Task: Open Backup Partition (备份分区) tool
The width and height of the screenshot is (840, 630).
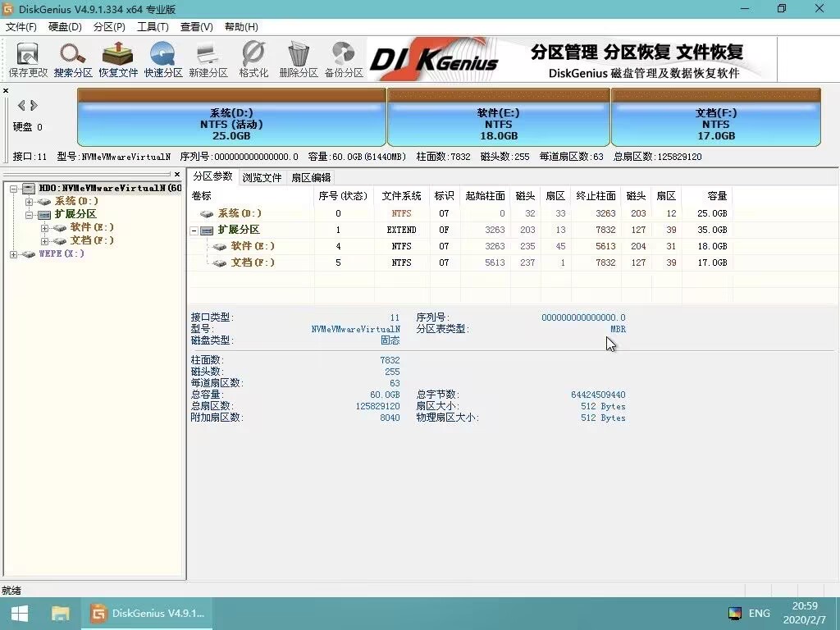Action: point(344,59)
